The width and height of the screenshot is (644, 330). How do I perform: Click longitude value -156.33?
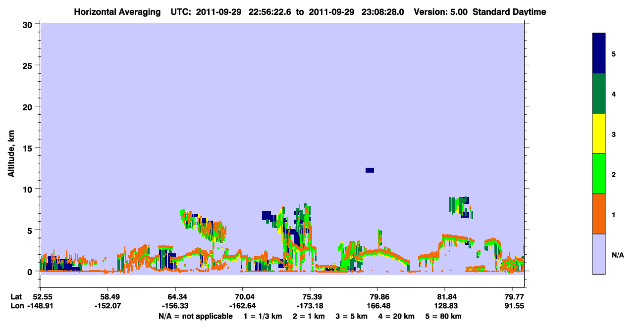pyautogui.click(x=175, y=306)
